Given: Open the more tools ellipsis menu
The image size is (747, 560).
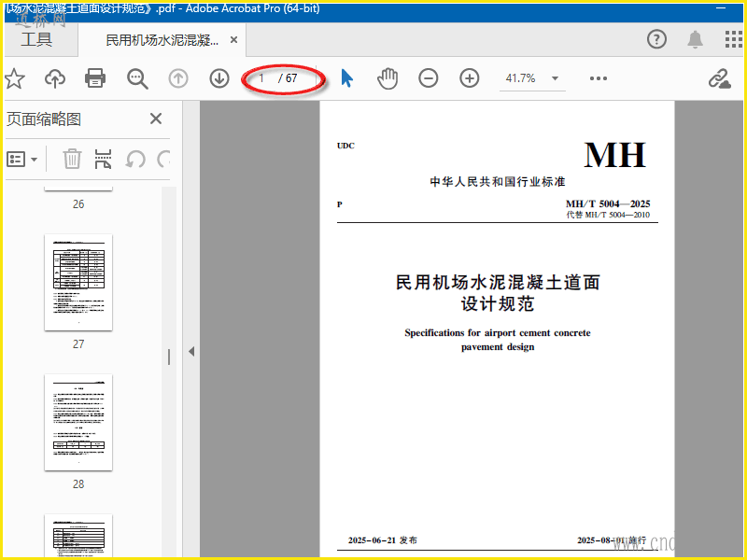Looking at the screenshot, I should (599, 78).
